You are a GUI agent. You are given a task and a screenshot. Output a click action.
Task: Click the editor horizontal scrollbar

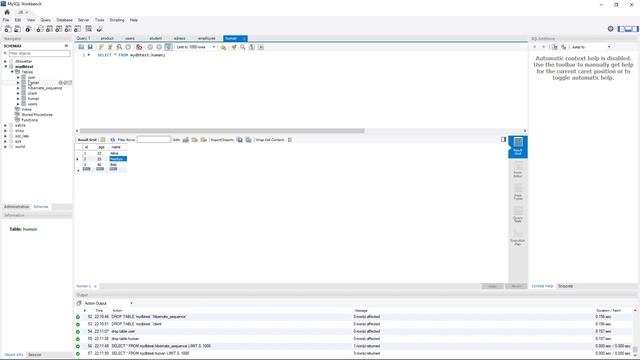pos(222,131)
